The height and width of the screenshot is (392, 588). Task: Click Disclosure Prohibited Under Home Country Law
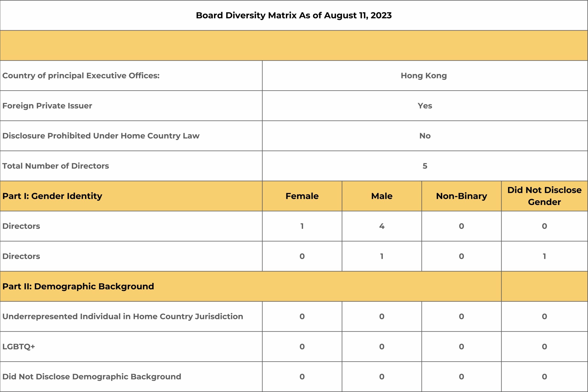(x=101, y=136)
